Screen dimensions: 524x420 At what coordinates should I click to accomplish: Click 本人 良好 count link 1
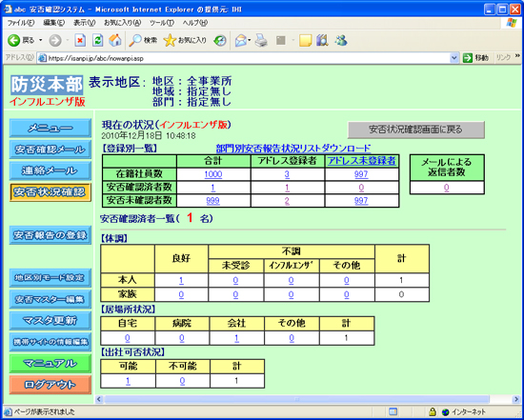click(x=181, y=281)
